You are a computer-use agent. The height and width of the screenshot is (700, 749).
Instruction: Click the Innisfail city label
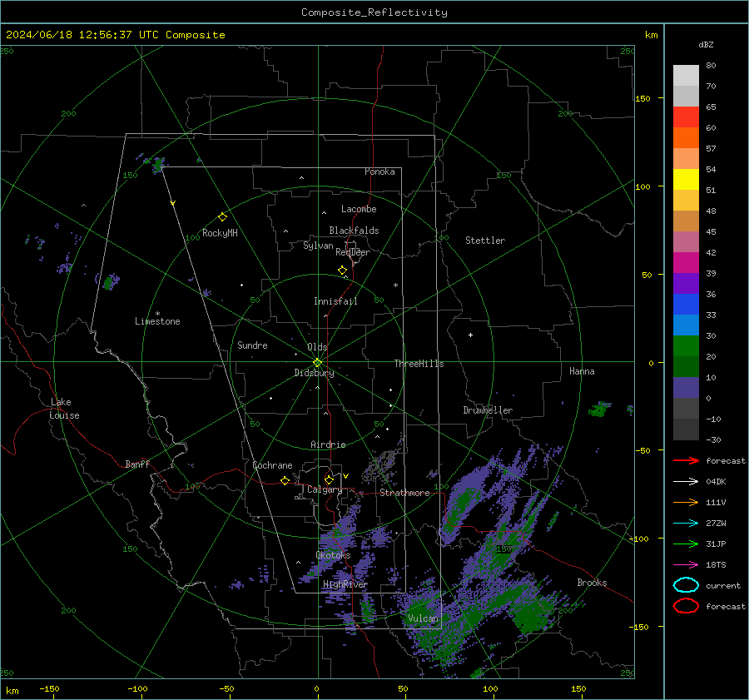(336, 301)
